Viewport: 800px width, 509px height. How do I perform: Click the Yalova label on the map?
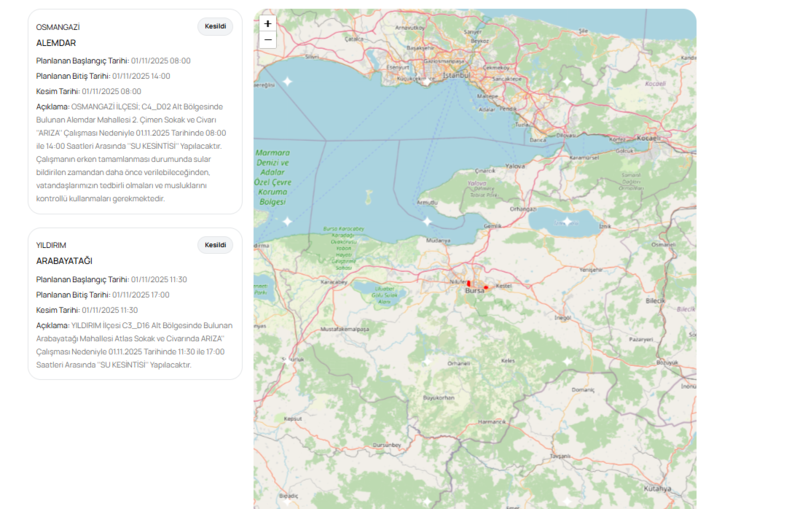515,166
